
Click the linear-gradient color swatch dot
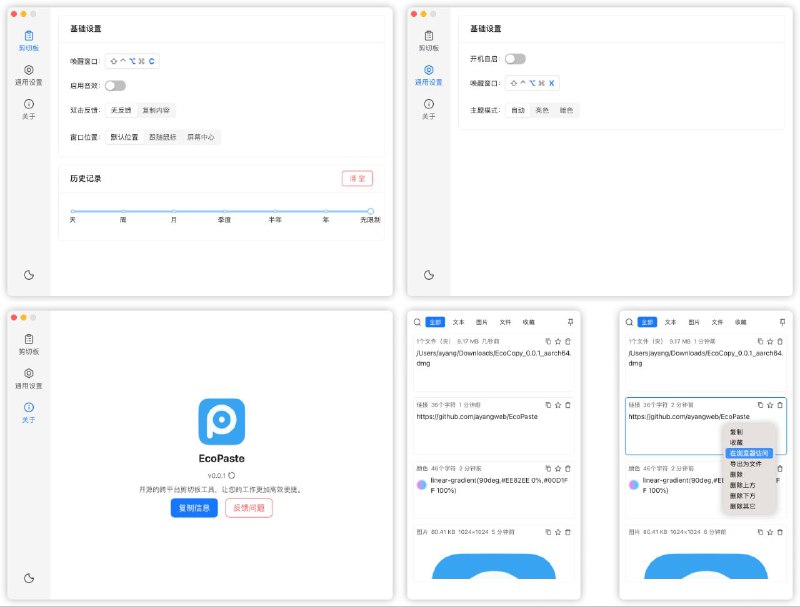pos(423,485)
